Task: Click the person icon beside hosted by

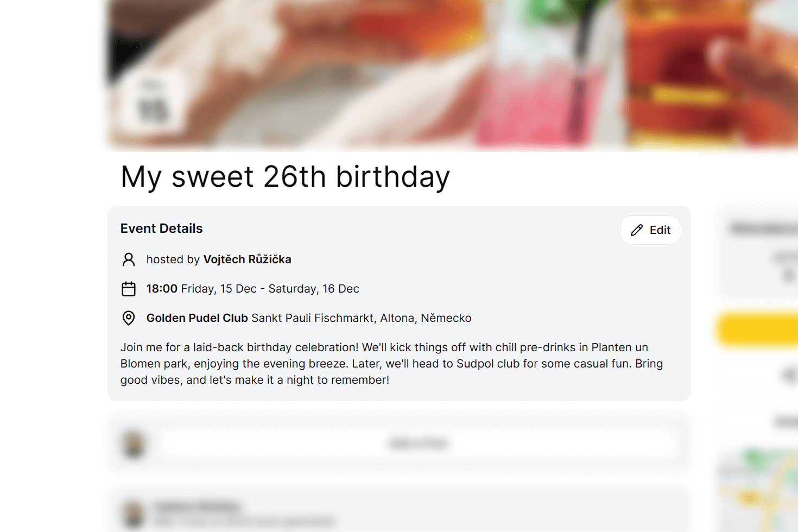Action: (x=129, y=259)
